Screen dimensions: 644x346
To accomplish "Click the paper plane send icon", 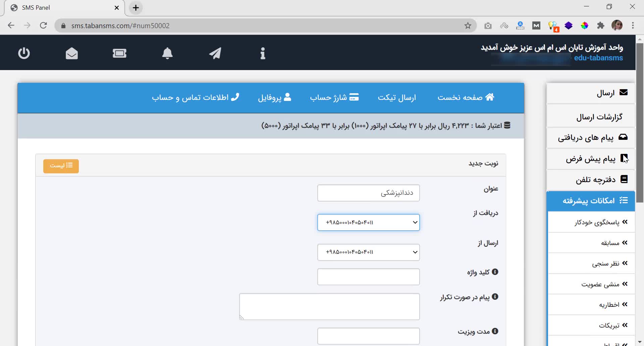I will [215, 53].
